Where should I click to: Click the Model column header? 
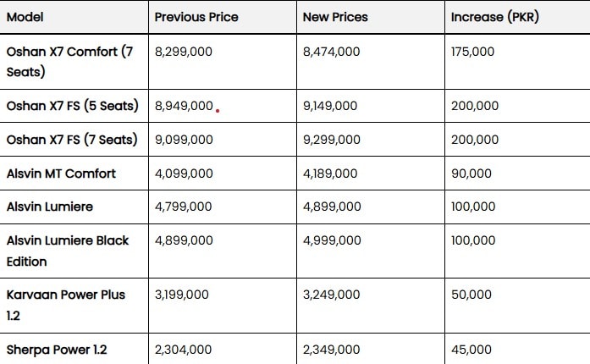click(25, 17)
